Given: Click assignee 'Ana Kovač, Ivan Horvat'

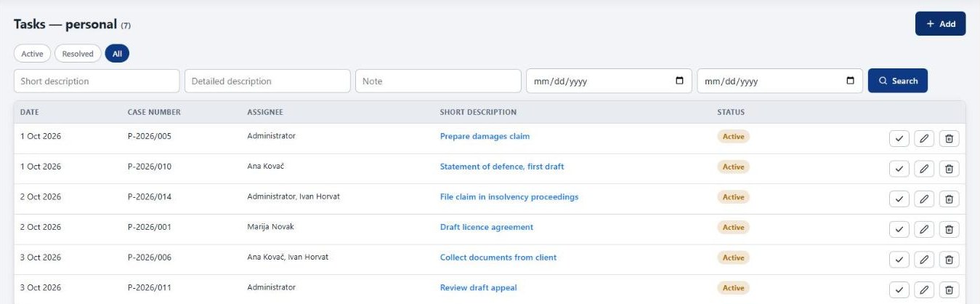Looking at the screenshot, I should 288,257.
